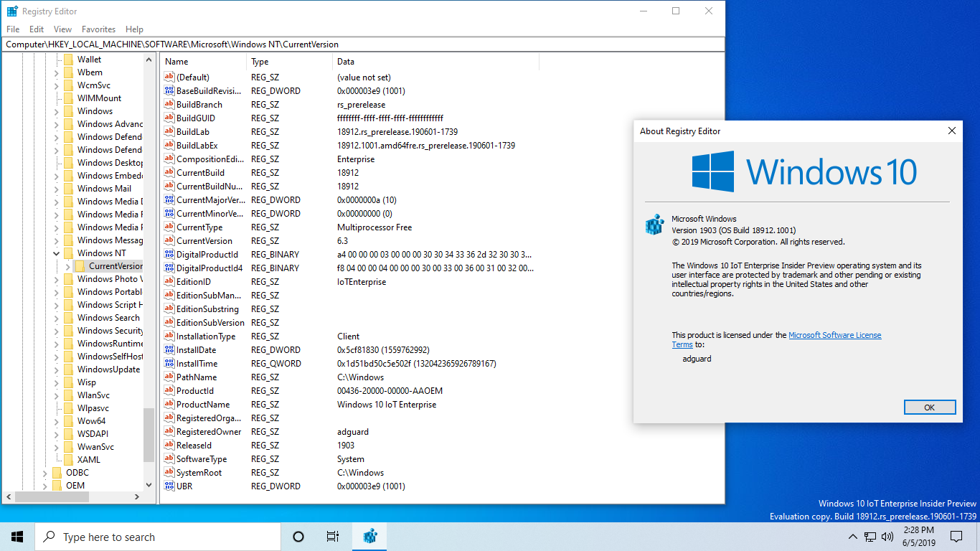Image resolution: width=980 pixels, height=551 pixels.
Task: Click the XAML folder icon
Action: (x=68, y=460)
